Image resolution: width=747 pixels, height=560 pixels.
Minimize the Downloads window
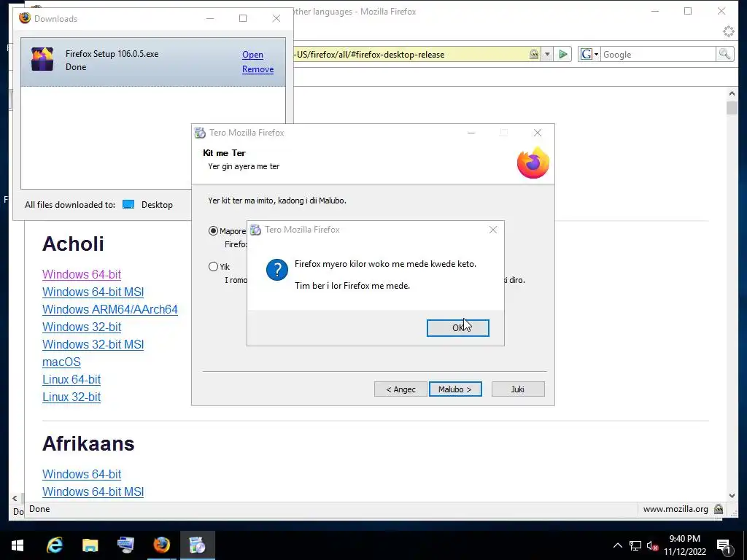click(x=210, y=18)
